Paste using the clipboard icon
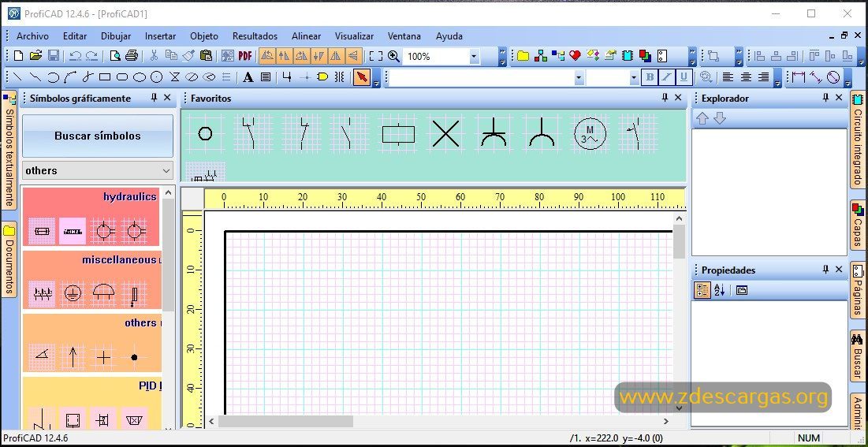This screenshot has width=868, height=447. click(206, 56)
